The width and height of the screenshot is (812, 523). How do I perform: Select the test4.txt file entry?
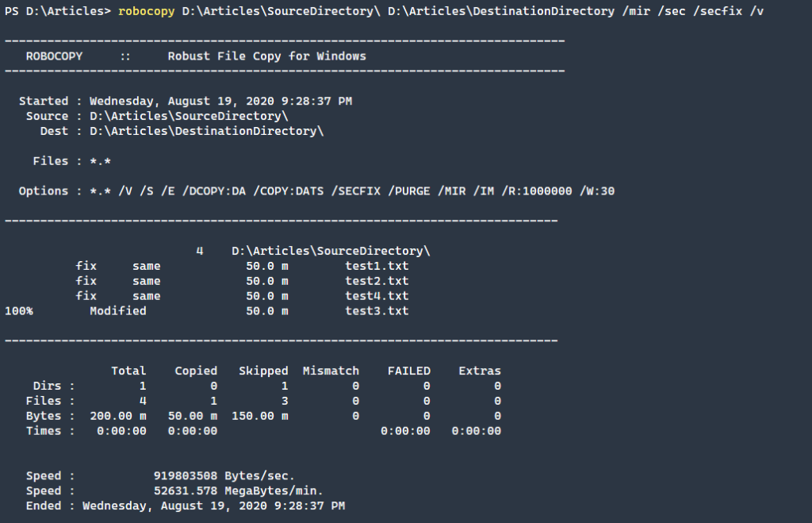pos(377,295)
